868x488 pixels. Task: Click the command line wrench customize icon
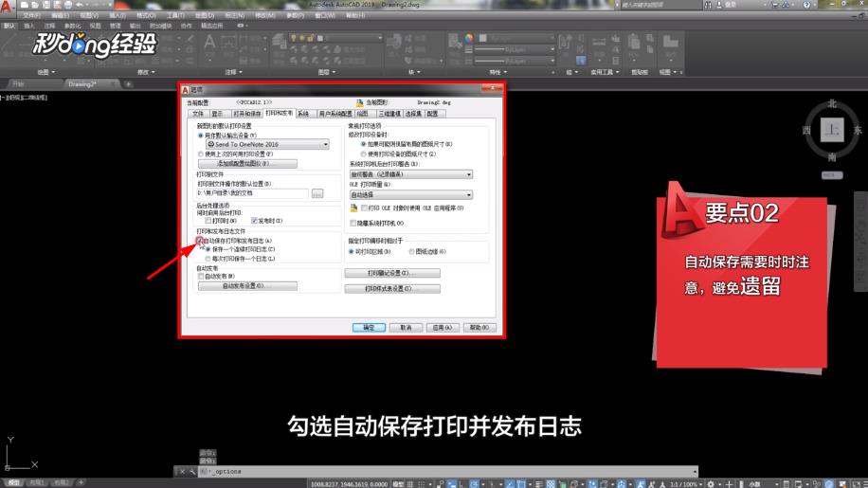click(x=192, y=471)
